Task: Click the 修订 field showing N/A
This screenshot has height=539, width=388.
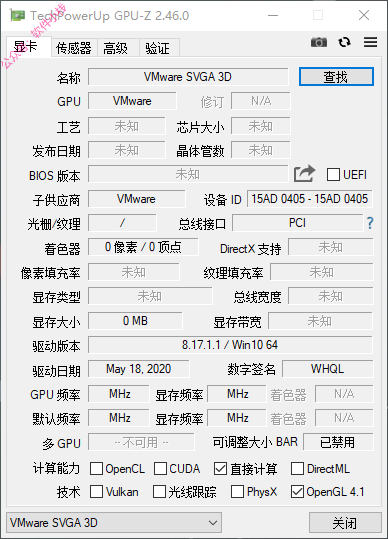Action: pos(261,101)
